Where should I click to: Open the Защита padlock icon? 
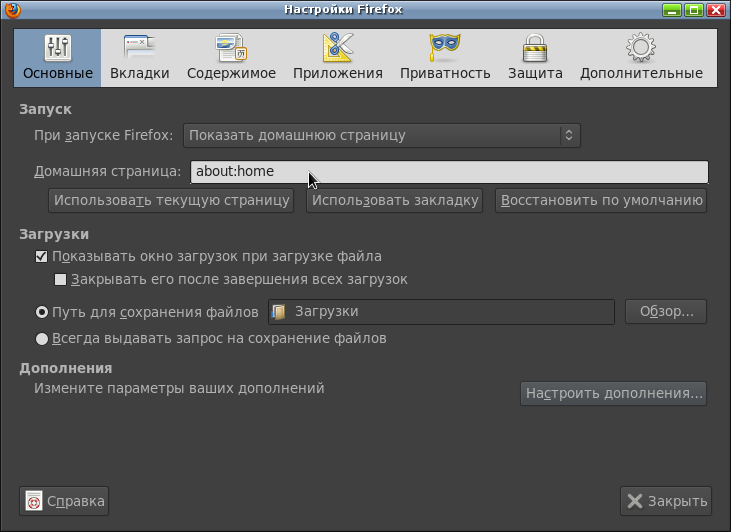point(535,48)
